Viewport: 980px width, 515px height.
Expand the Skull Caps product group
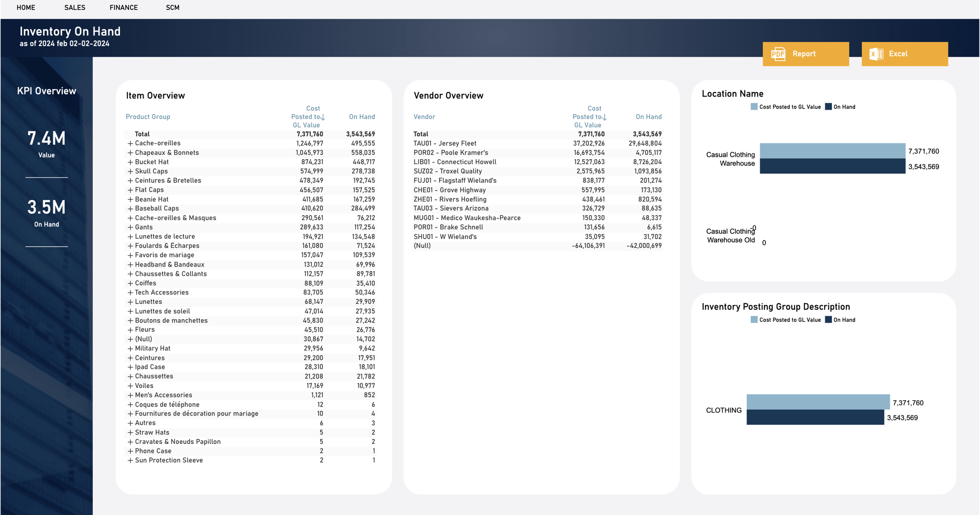pos(130,172)
